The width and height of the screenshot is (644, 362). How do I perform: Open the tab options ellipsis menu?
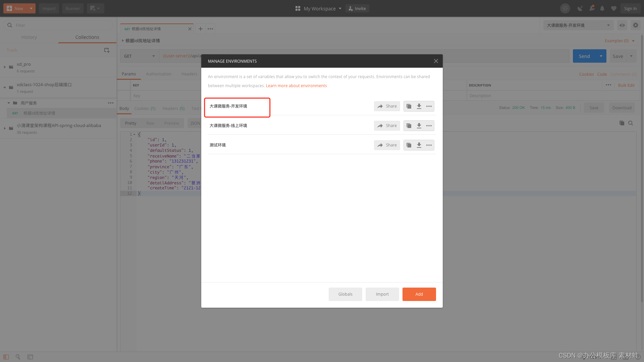tap(210, 29)
